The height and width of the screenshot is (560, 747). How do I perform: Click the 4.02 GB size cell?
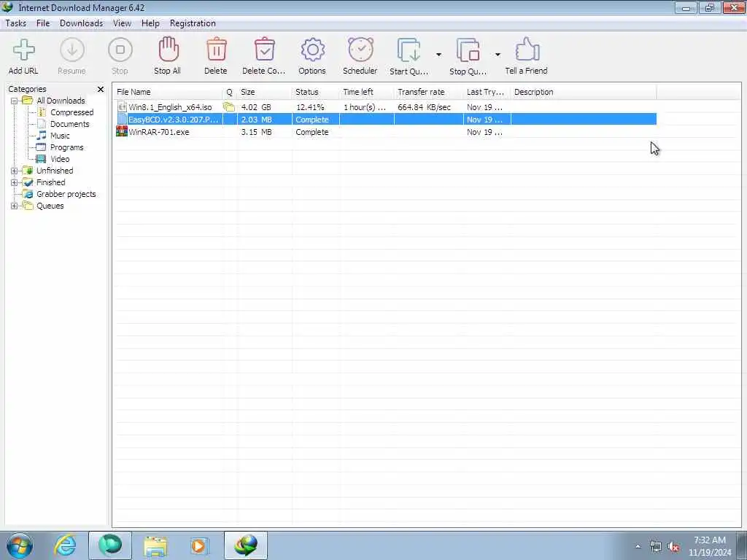pyautogui.click(x=256, y=108)
